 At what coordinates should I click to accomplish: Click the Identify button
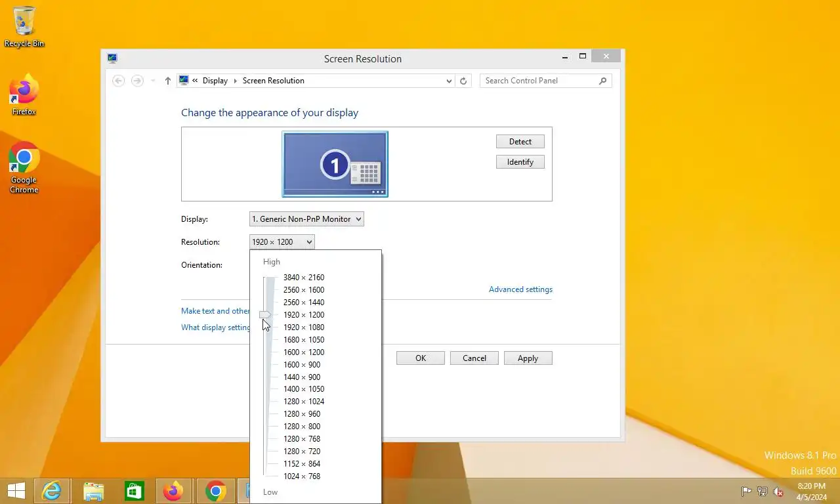520,162
